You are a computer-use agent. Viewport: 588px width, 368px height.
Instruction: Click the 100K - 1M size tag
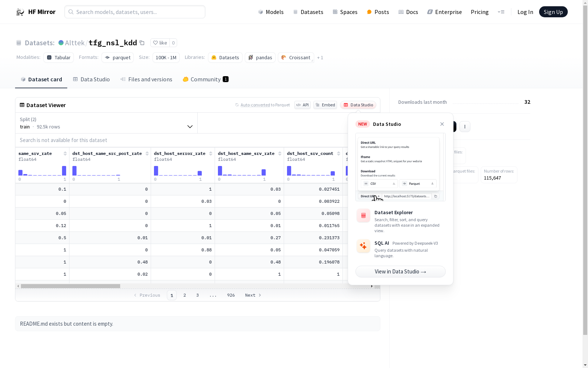(166, 57)
